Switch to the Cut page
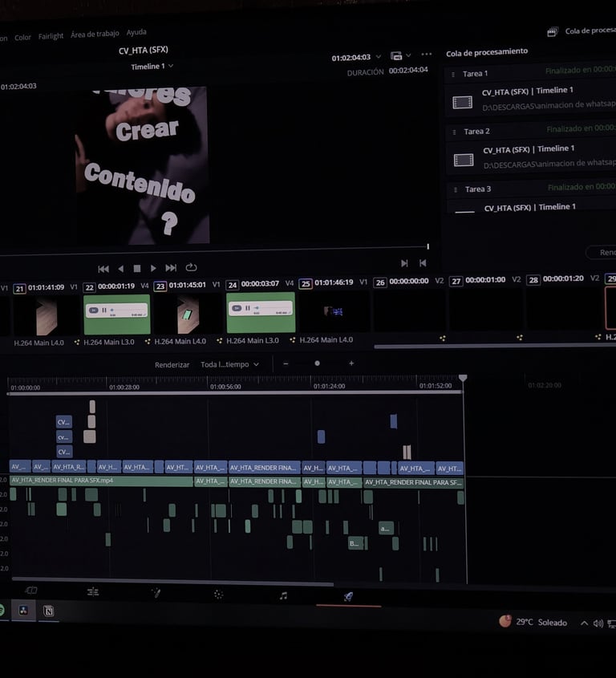Screen dimensions: 616x678 [31, 591]
